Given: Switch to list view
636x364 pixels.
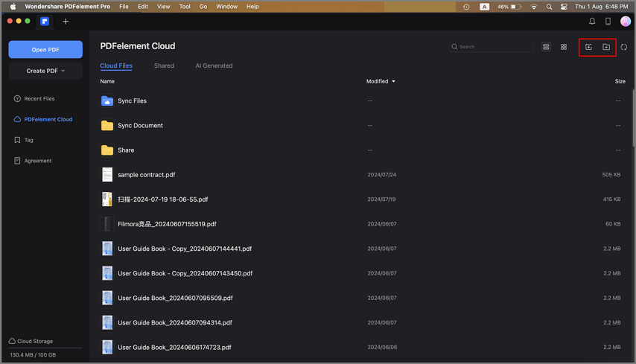Looking at the screenshot, I should tap(546, 47).
